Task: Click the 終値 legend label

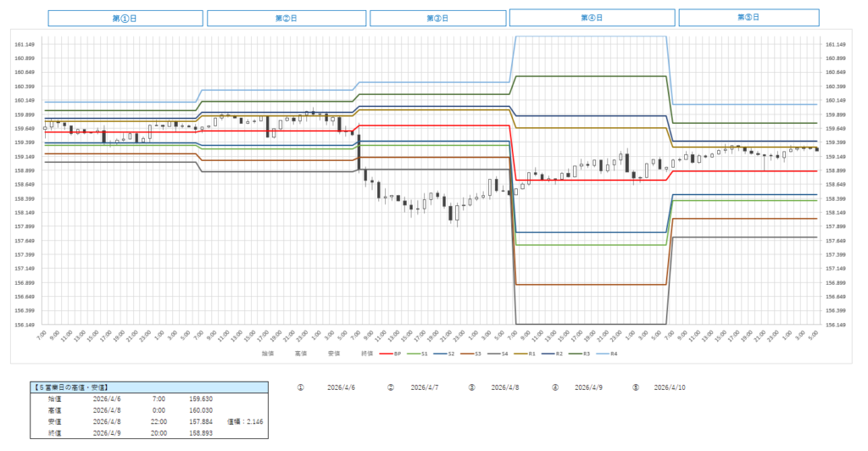Action: 367,352
